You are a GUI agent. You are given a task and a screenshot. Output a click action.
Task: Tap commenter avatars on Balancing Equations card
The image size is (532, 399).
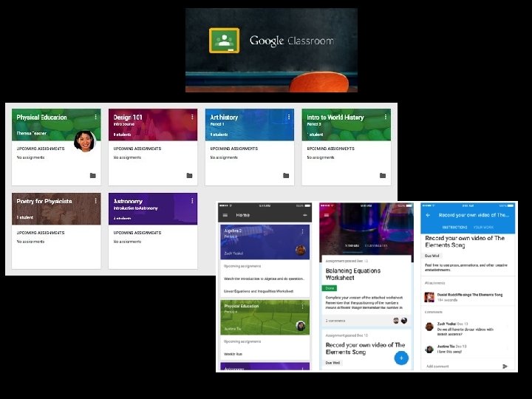(400, 321)
